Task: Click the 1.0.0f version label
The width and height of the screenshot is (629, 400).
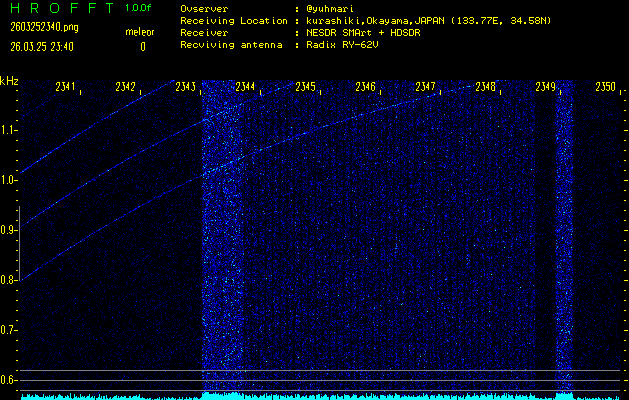Action: pyautogui.click(x=139, y=8)
